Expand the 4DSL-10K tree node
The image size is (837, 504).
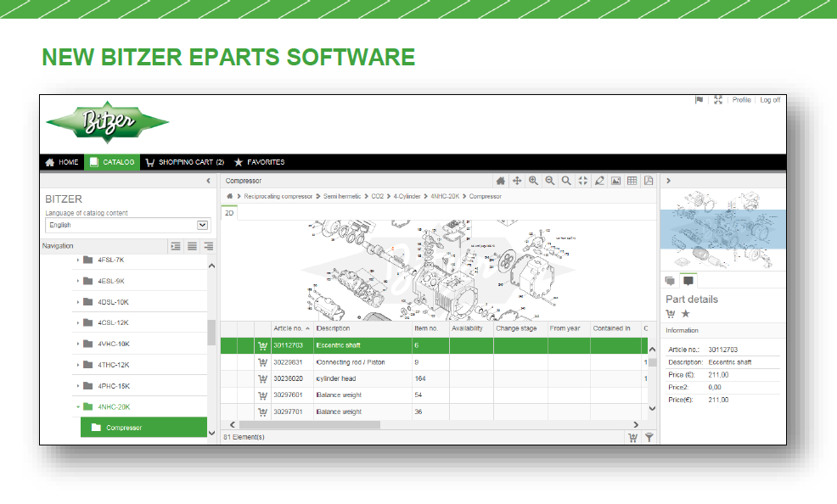(78, 302)
